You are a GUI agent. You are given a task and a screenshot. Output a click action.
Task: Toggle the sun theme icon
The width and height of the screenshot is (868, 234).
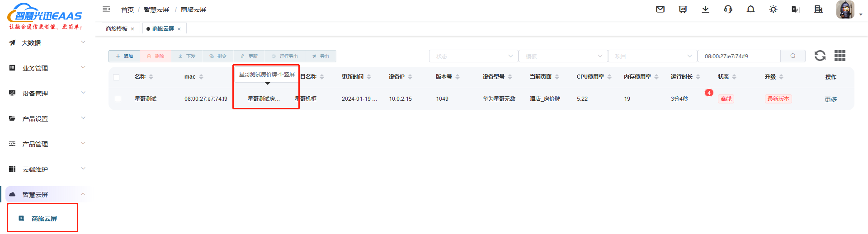(x=773, y=9)
